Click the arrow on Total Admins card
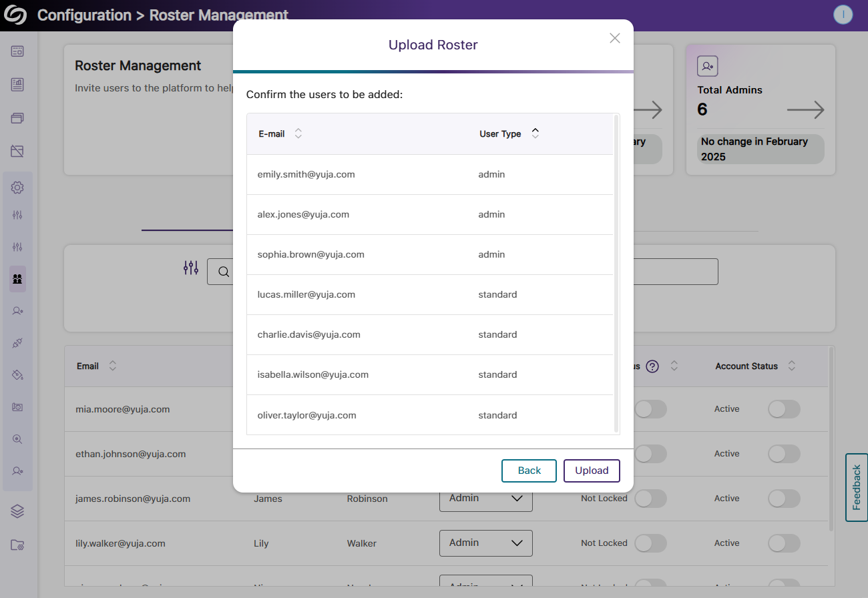868x598 pixels. click(805, 110)
